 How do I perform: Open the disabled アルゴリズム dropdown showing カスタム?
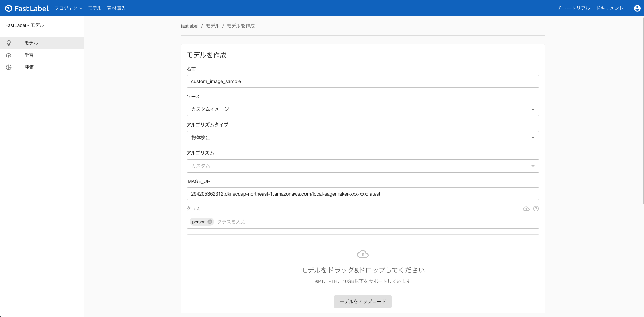pyautogui.click(x=363, y=166)
